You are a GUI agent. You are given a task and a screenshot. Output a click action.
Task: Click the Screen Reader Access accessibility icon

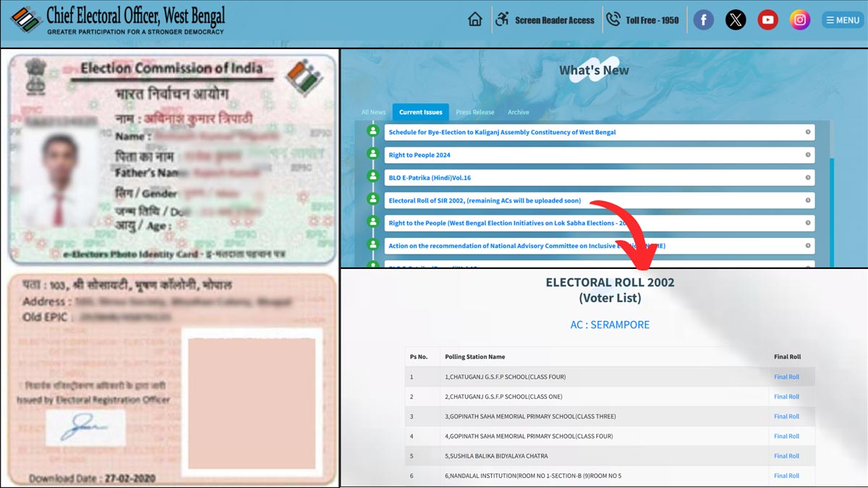[502, 20]
